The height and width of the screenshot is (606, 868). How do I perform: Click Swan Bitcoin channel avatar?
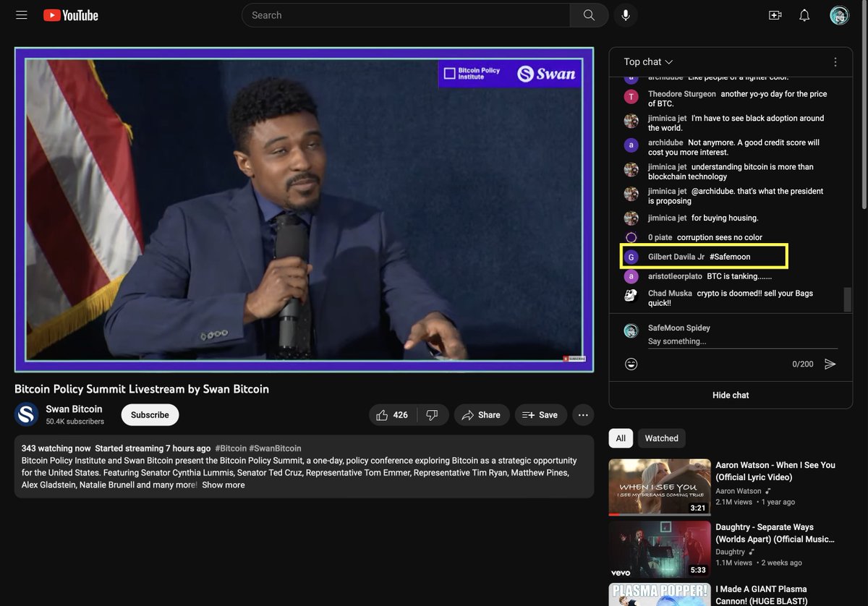click(27, 414)
